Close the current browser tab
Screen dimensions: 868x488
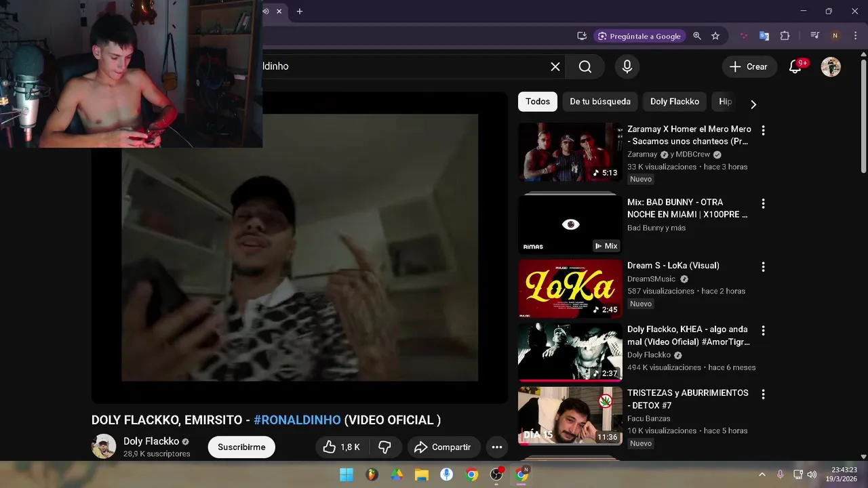pyautogui.click(x=279, y=11)
